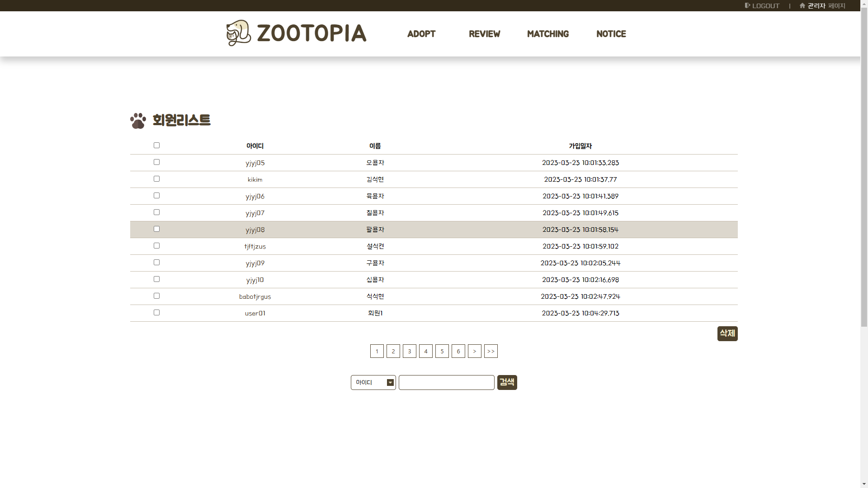Click the paw print icon beside 회원리스트
This screenshot has width=868, height=488.
(138, 121)
